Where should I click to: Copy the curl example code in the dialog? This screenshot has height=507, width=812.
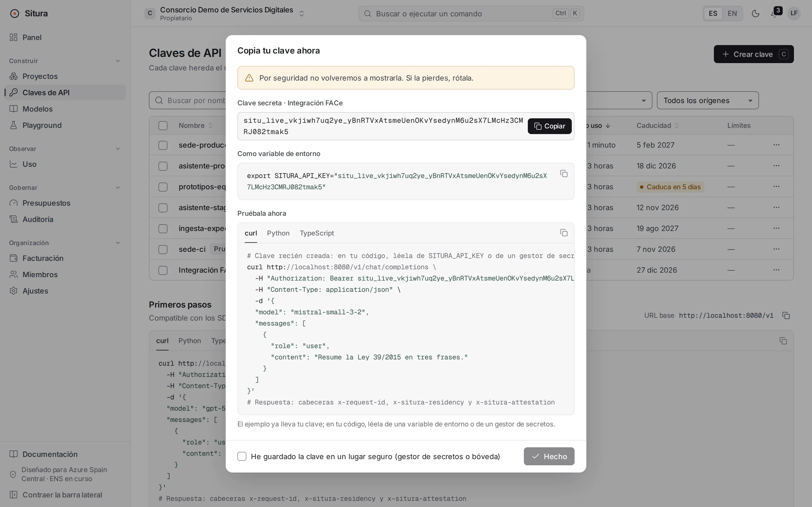point(564,233)
